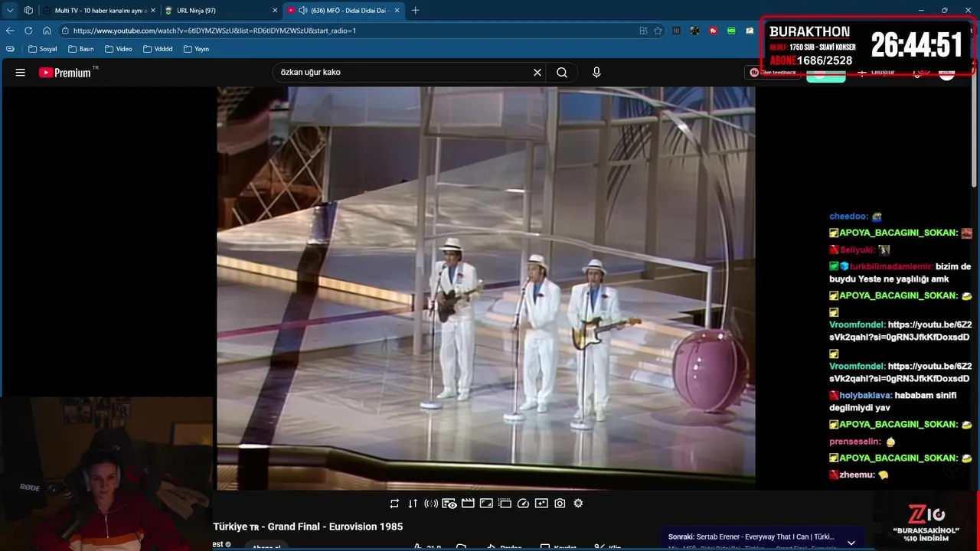
Task: Open the YouTube guide hamburger menu
Action: 21,73
